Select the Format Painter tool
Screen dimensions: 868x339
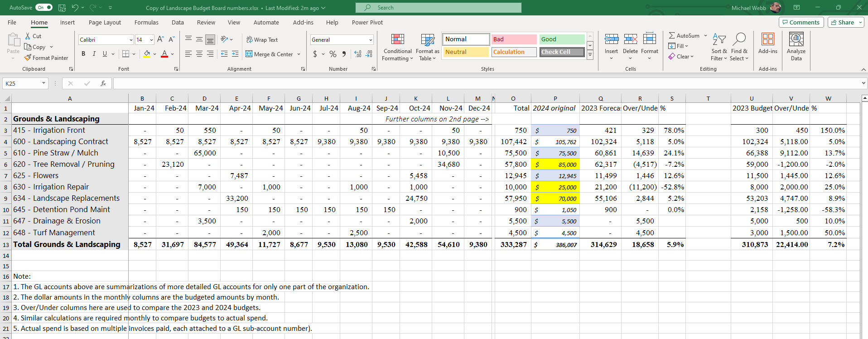point(46,58)
